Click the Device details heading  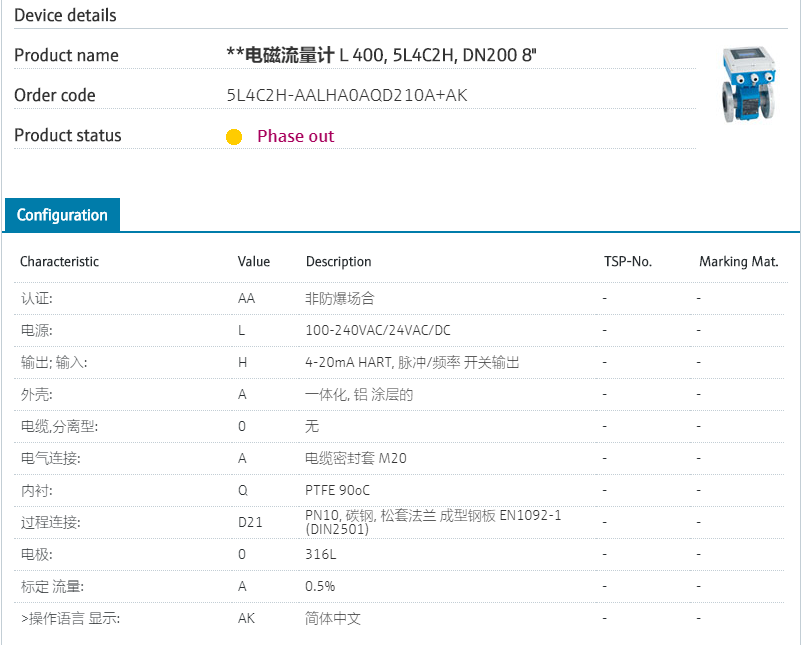coord(65,15)
